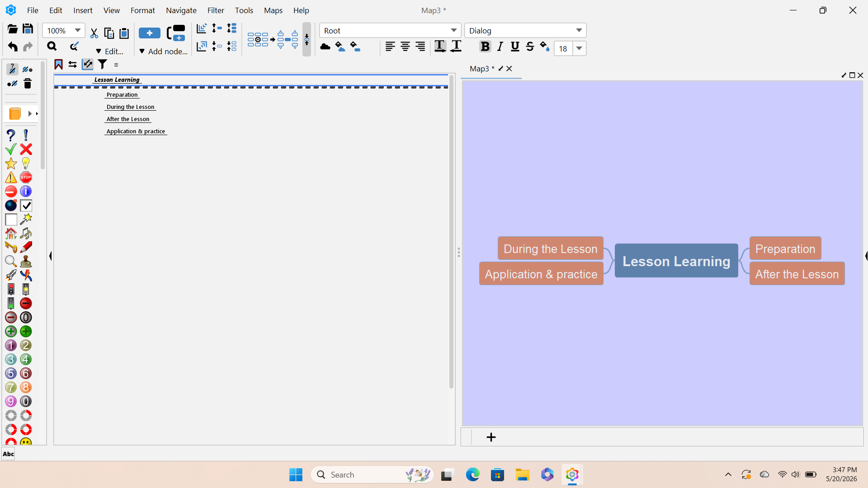Add a new child node with the blue plus button

click(150, 33)
